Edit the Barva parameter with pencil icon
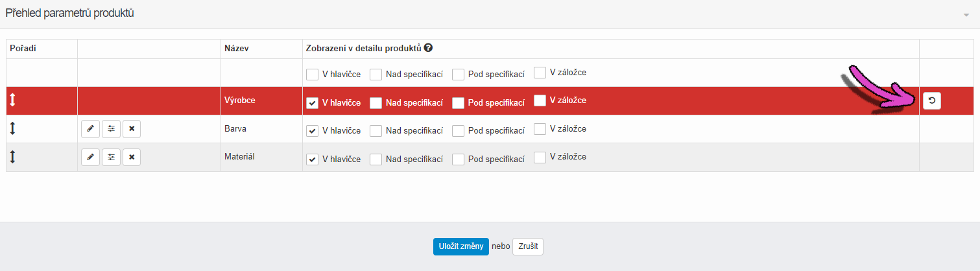The height and width of the screenshot is (271, 980). tap(90, 129)
